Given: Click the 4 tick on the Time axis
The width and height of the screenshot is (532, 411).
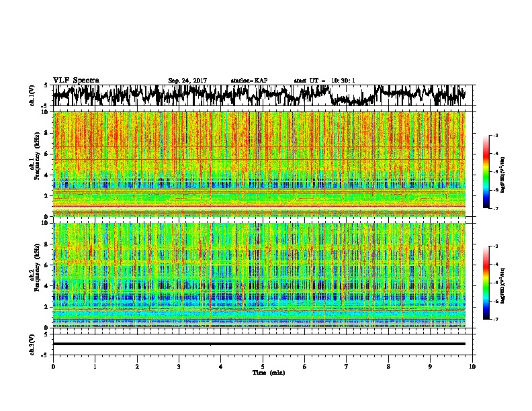Looking at the screenshot, I should coord(221,367).
